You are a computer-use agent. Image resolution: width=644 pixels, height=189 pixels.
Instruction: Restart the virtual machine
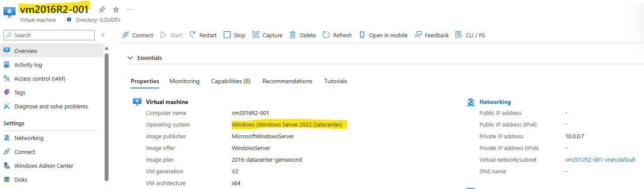click(x=203, y=35)
